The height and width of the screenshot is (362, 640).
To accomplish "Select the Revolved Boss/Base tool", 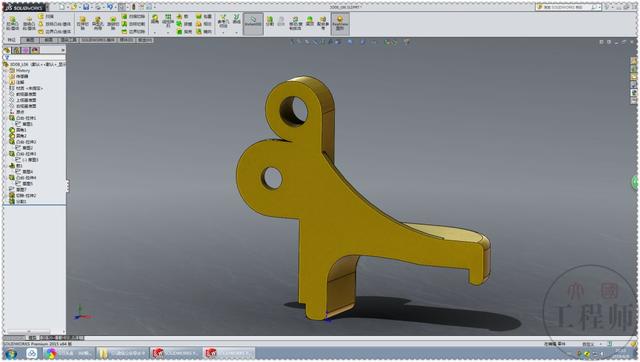I will coord(29,23).
